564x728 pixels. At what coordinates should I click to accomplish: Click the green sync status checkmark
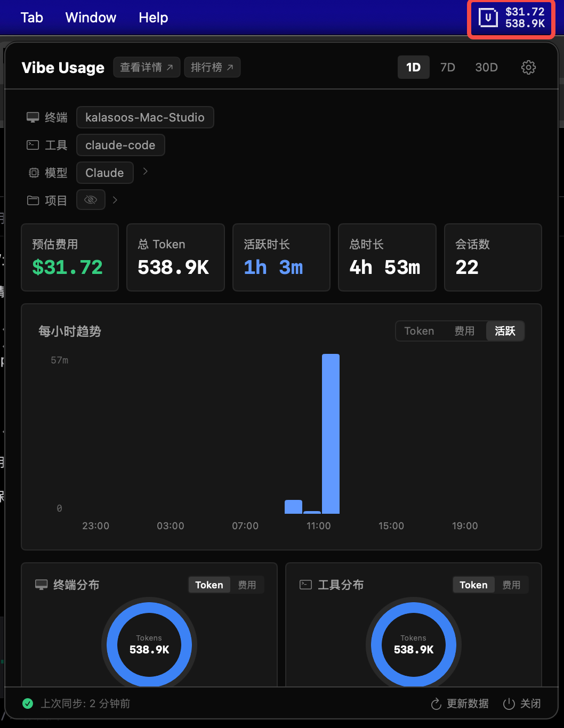(28, 703)
